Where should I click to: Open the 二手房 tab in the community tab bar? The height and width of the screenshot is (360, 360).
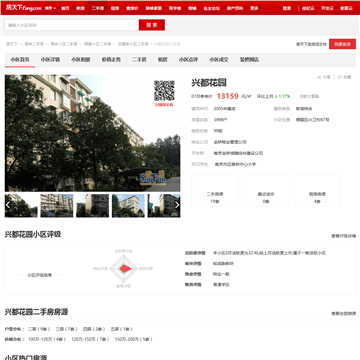click(x=139, y=60)
